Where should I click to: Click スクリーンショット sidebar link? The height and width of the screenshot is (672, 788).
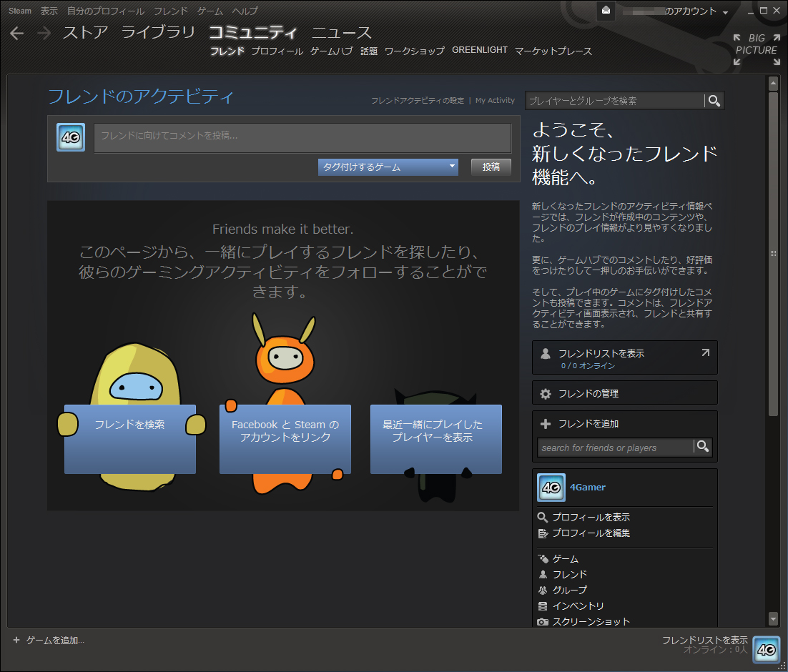[591, 622]
